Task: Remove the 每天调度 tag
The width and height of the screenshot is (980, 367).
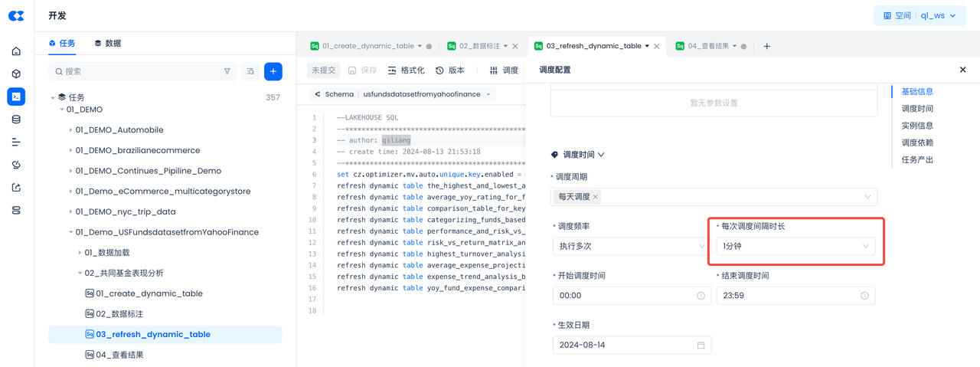Action: point(596,197)
